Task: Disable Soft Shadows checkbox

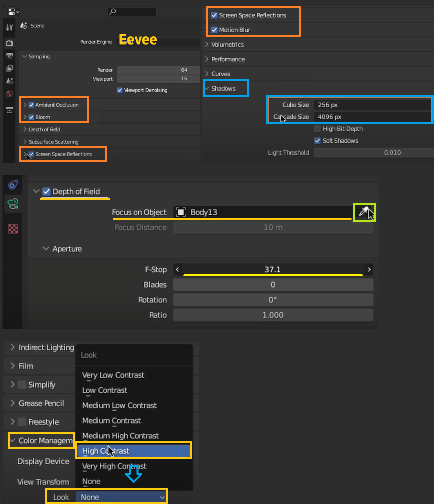Action: [317, 141]
